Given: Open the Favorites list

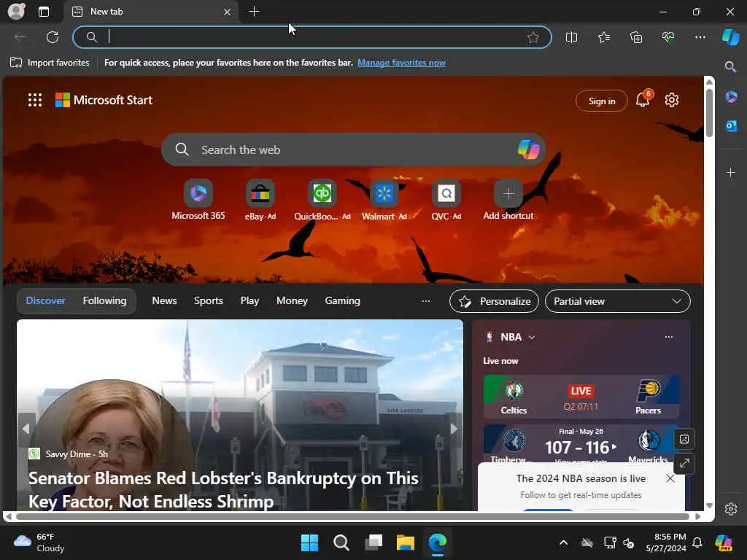Looking at the screenshot, I should point(603,37).
